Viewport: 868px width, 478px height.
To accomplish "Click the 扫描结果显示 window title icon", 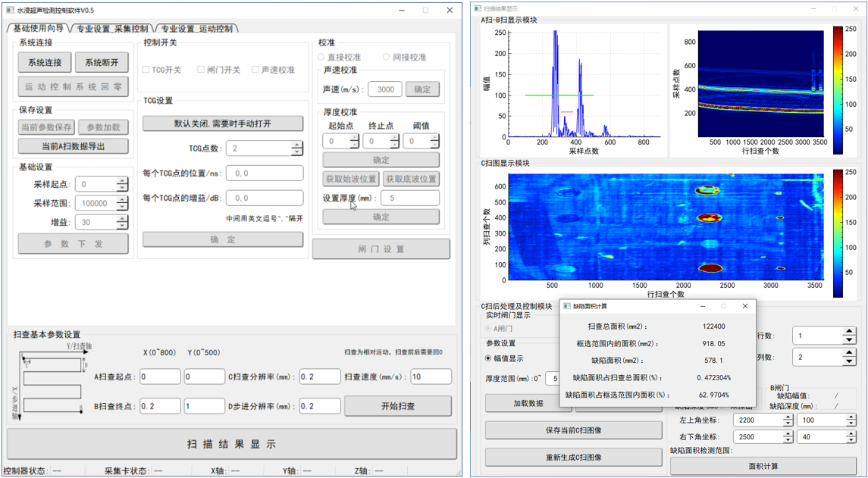I will click(x=478, y=8).
